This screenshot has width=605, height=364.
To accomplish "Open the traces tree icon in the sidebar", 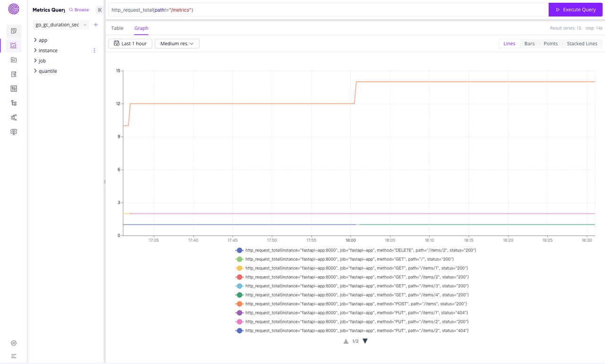I will 14,103.
